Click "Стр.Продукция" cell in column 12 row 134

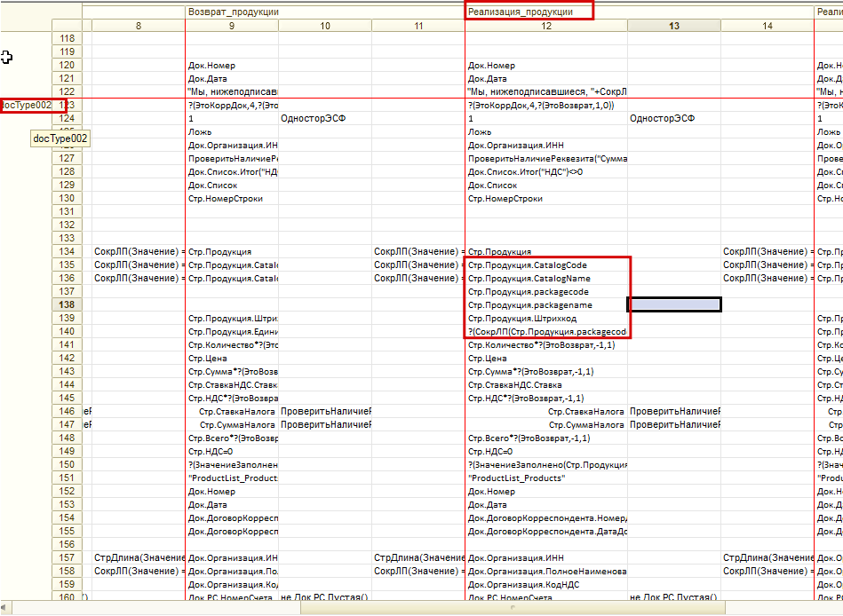(x=546, y=251)
